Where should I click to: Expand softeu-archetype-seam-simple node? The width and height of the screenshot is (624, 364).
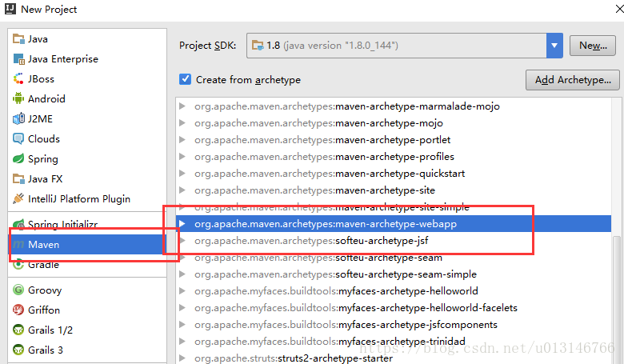click(x=182, y=274)
